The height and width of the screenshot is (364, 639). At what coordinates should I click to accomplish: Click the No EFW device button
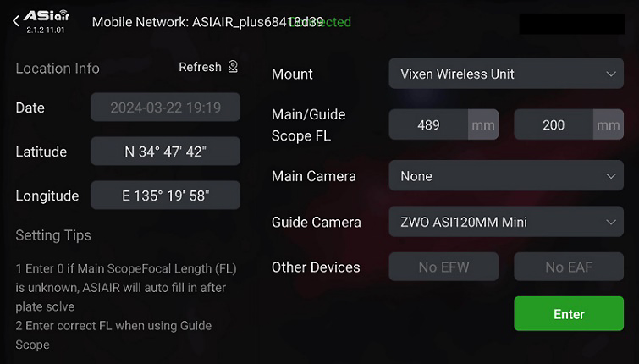click(x=443, y=267)
